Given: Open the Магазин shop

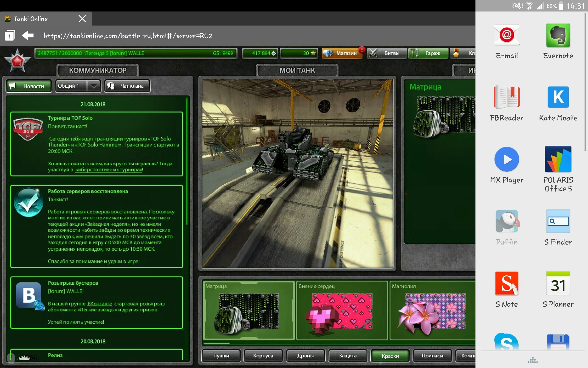Looking at the screenshot, I should (342, 53).
